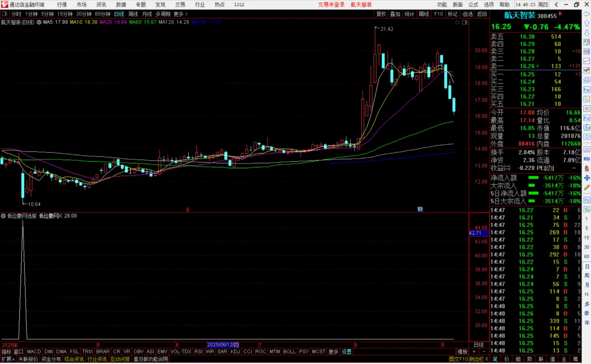The height and width of the screenshot is (364, 591).
Task: Switch to 15-minute period in right sidebar
Action: (x=587, y=238)
